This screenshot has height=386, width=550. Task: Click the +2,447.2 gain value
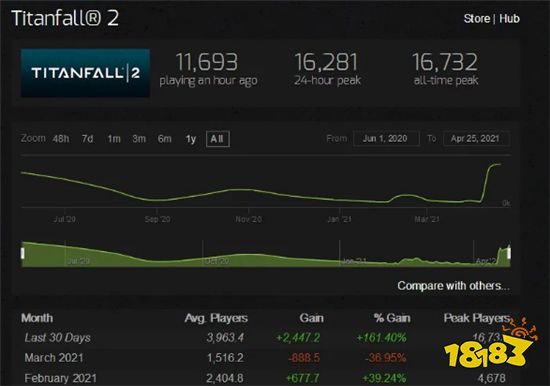(x=298, y=338)
